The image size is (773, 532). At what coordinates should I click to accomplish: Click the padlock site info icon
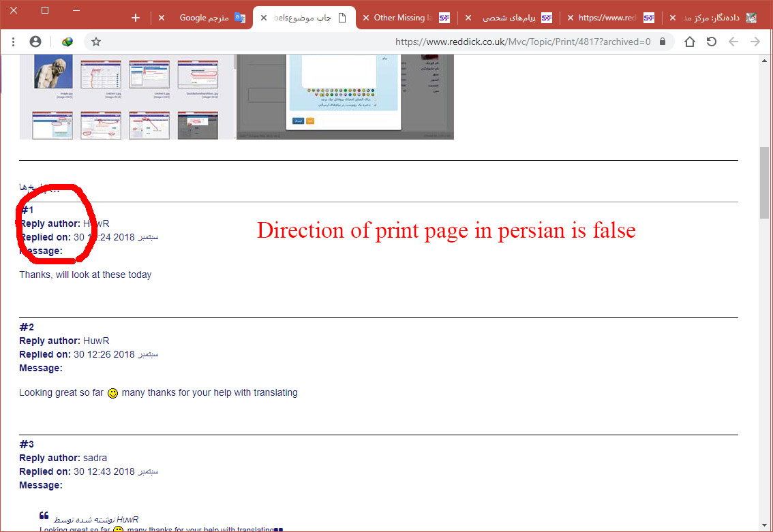662,42
